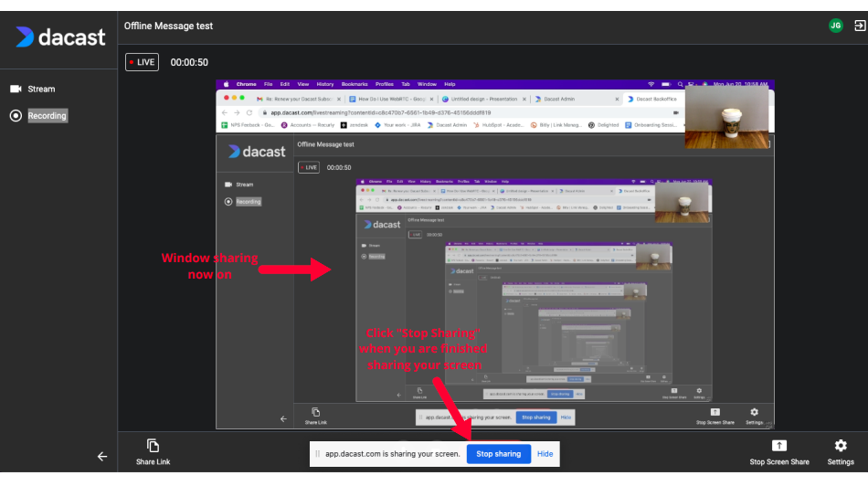Click the Spotlight search icon in preview
Viewport: 868px width, 486px height.
coord(681,84)
